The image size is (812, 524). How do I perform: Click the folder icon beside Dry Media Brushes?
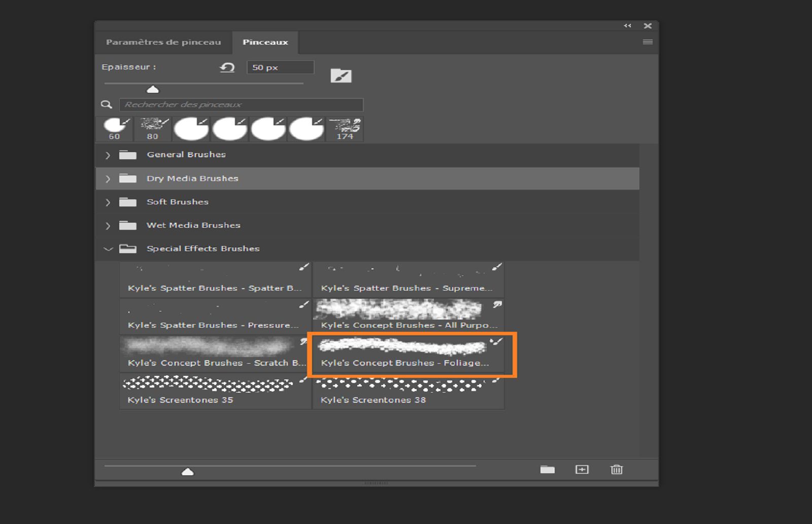(x=128, y=178)
